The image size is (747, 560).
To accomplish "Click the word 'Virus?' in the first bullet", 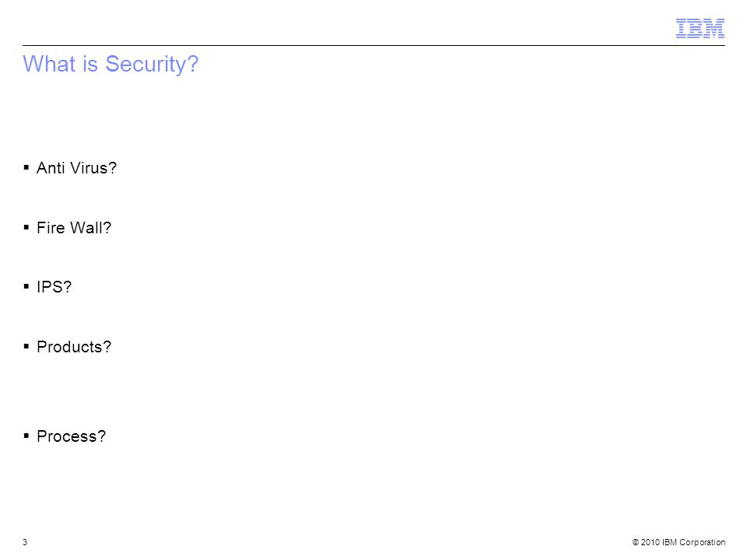I will pos(93,168).
